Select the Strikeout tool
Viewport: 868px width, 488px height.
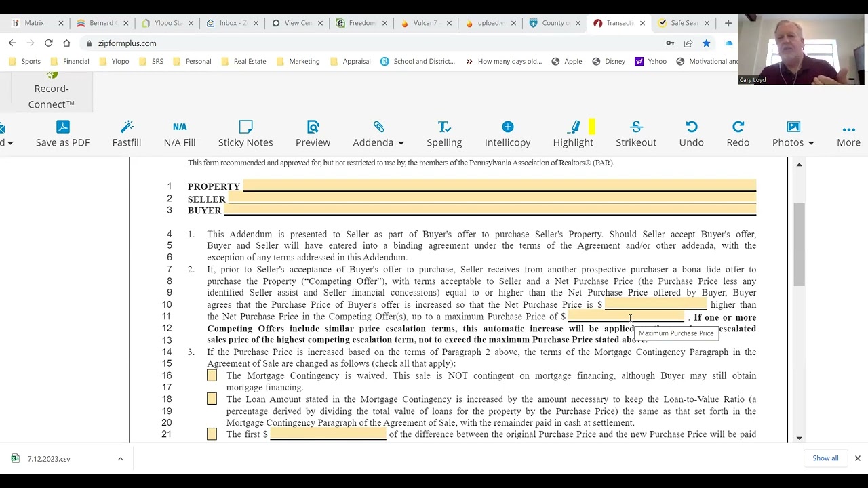pos(636,134)
